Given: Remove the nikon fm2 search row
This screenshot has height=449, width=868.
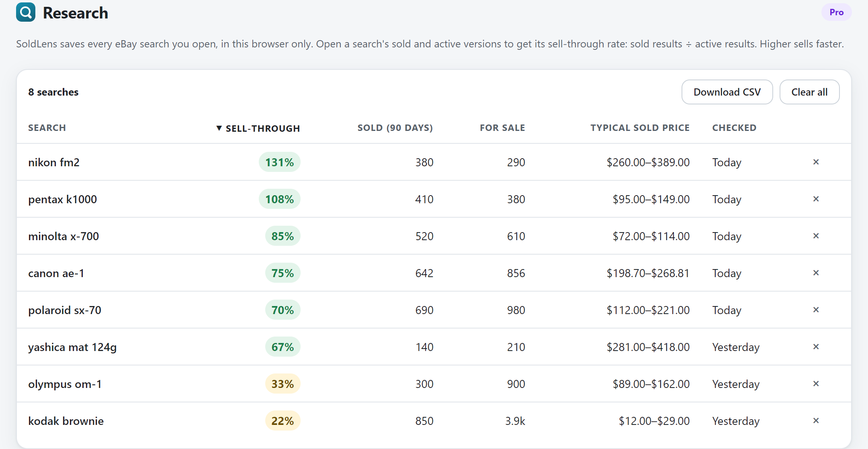Looking at the screenshot, I should pos(816,162).
